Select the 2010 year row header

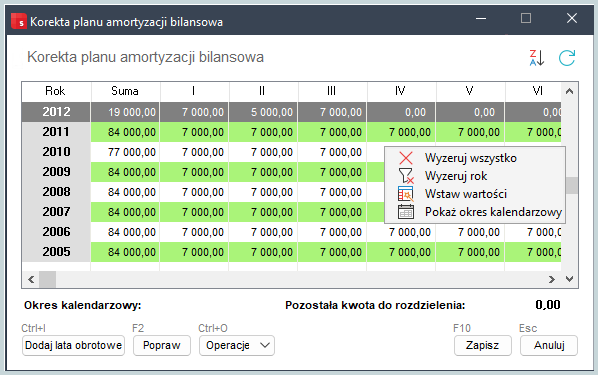point(56,152)
